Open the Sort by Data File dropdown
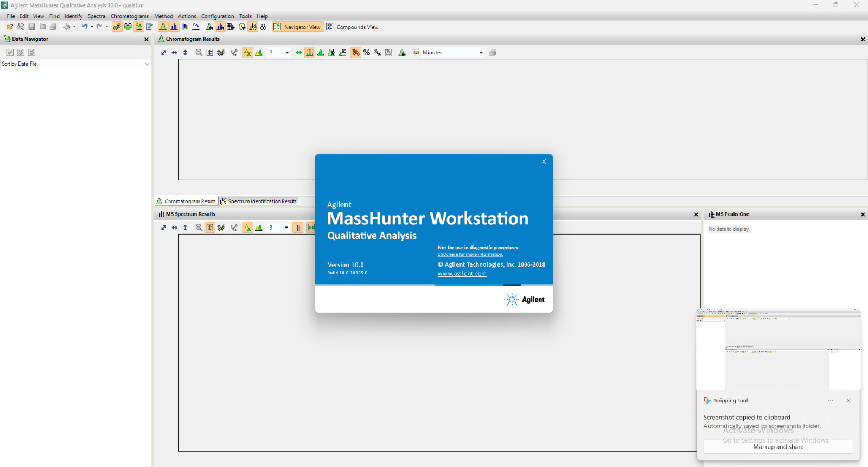This screenshot has height=467, width=868. tap(75, 64)
